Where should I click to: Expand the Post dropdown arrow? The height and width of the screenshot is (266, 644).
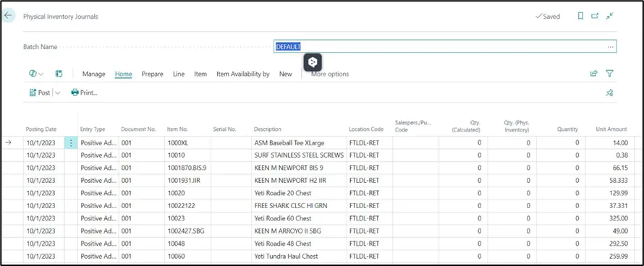click(57, 93)
